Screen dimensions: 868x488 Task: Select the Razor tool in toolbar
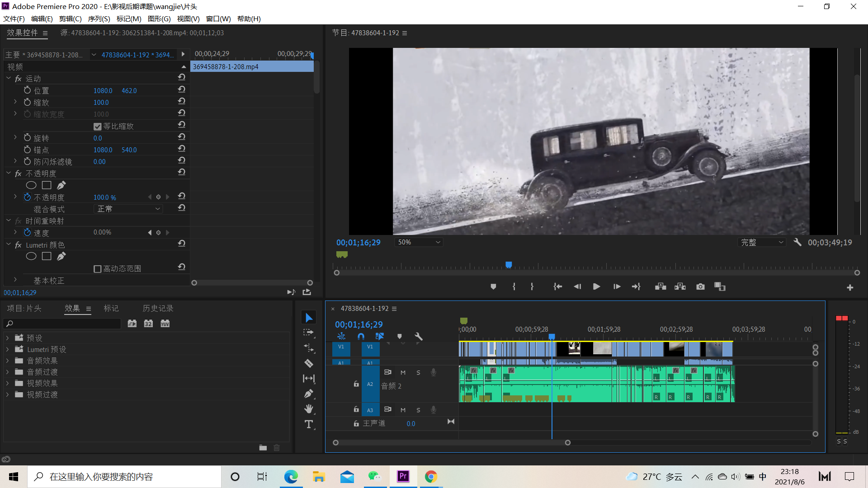point(309,363)
